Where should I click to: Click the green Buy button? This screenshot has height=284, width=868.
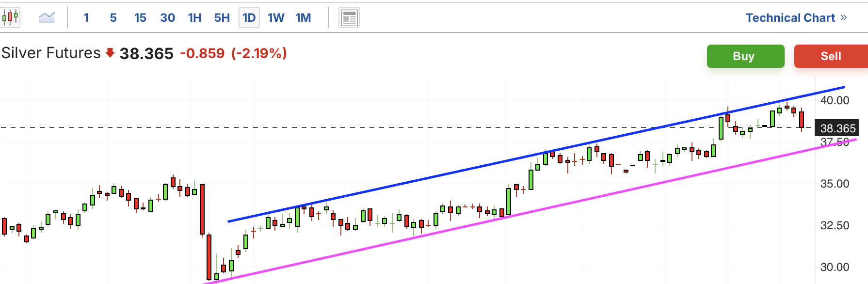[x=745, y=56]
